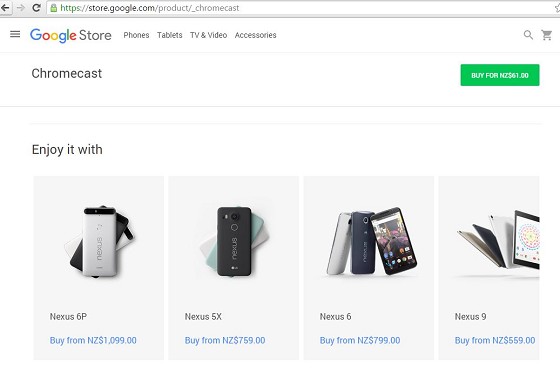The width and height of the screenshot is (560, 385).
Task: Click the Chromecast page title
Action: (67, 73)
